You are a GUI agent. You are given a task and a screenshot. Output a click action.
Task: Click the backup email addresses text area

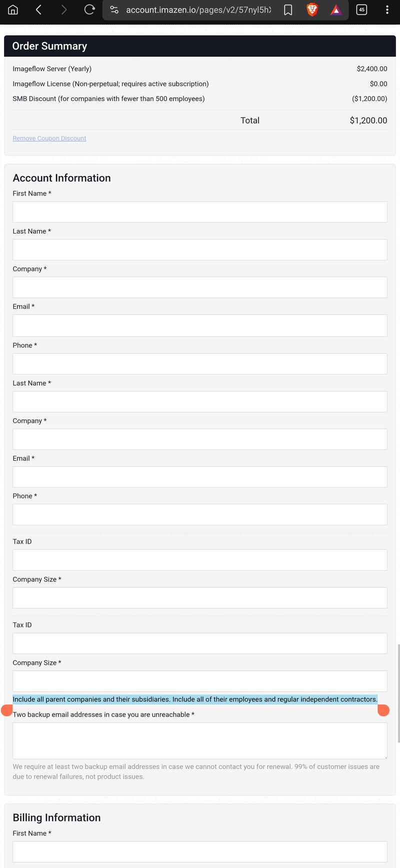pyautogui.click(x=199, y=740)
